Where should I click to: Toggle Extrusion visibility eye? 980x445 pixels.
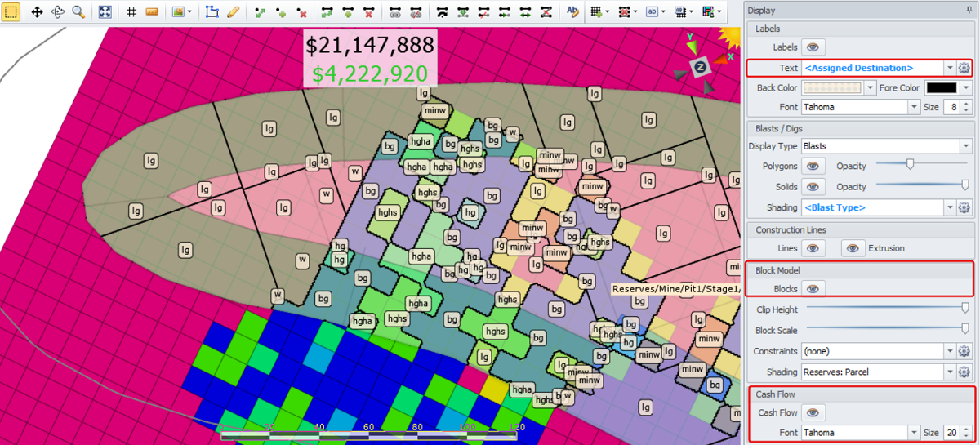853,248
